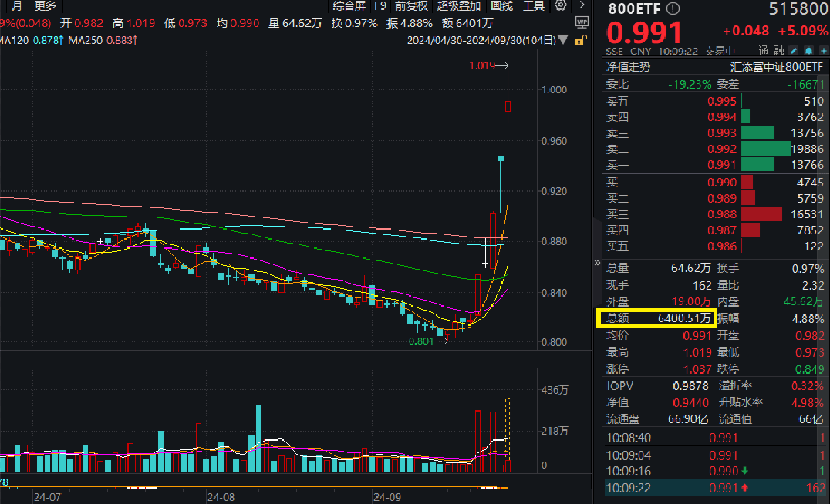Open the date range dropdown beside 104日
830x504 pixels.
pyautogui.click(x=563, y=40)
